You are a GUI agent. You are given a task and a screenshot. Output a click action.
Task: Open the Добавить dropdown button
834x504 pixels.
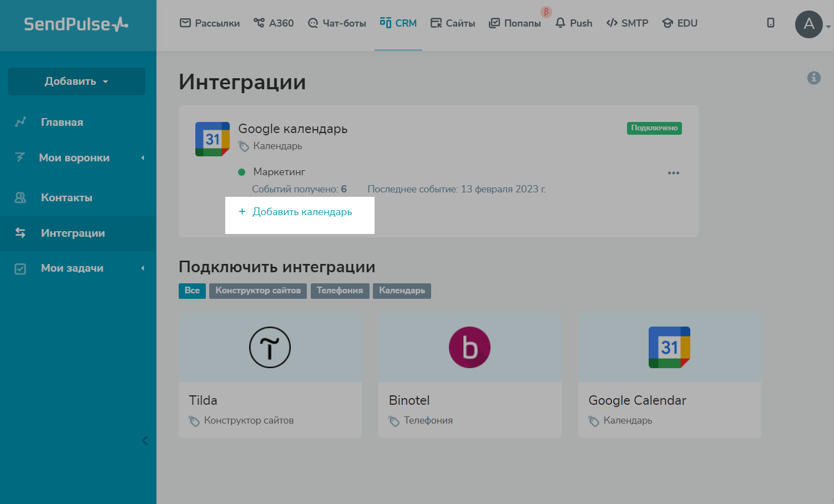point(77,82)
